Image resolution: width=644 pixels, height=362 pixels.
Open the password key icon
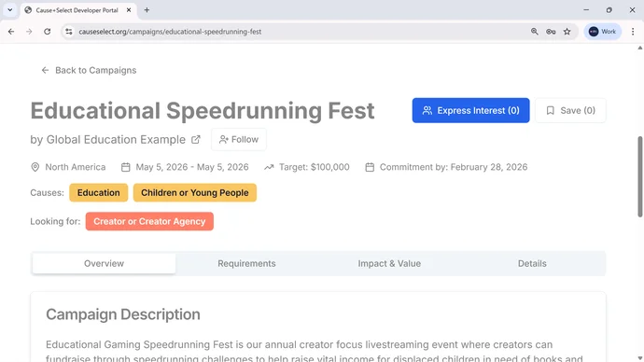pyautogui.click(x=551, y=32)
